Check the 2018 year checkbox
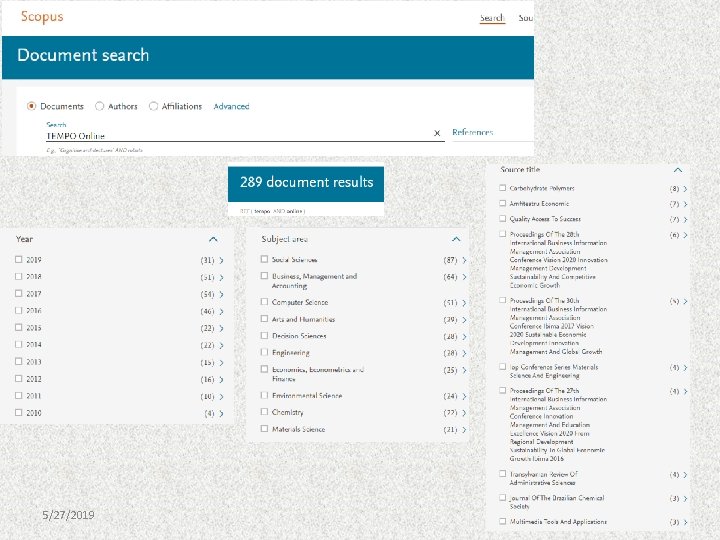Screen dimensions: 720x540 (18, 276)
